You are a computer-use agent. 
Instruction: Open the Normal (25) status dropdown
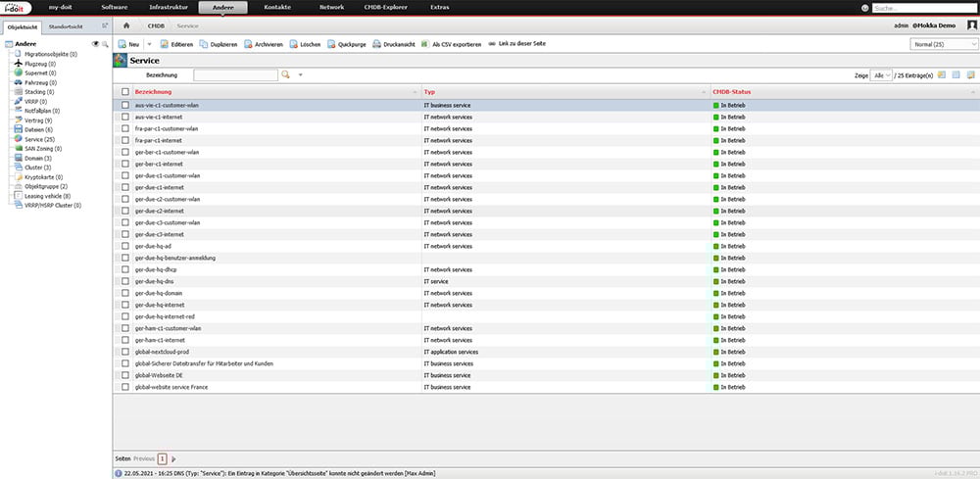(944, 44)
